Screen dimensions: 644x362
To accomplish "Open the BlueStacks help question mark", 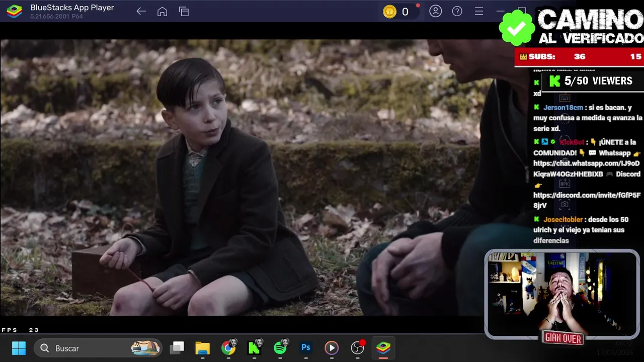I will pyautogui.click(x=457, y=11).
